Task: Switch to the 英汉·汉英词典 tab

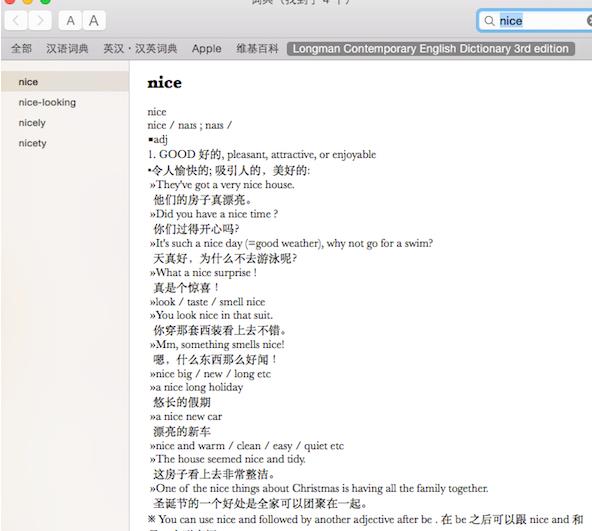Action: pyautogui.click(x=140, y=49)
